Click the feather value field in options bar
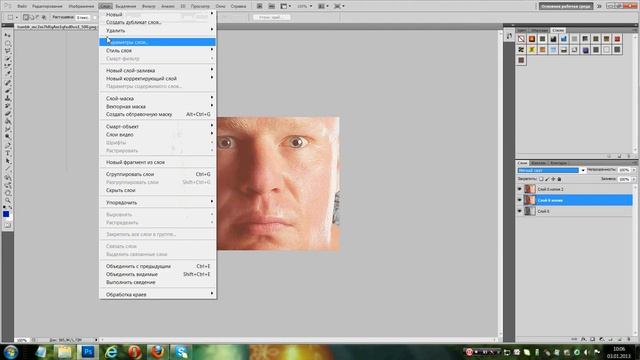This screenshot has height=360, width=640. pyautogui.click(x=83, y=17)
